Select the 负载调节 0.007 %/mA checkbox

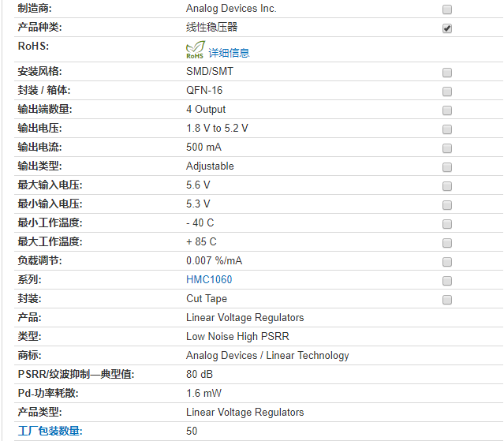click(447, 262)
